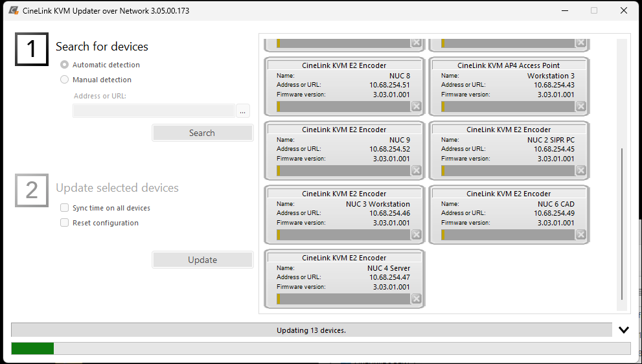
Task: Click the CineLink app icon in title bar
Action: pyautogui.click(x=14, y=11)
